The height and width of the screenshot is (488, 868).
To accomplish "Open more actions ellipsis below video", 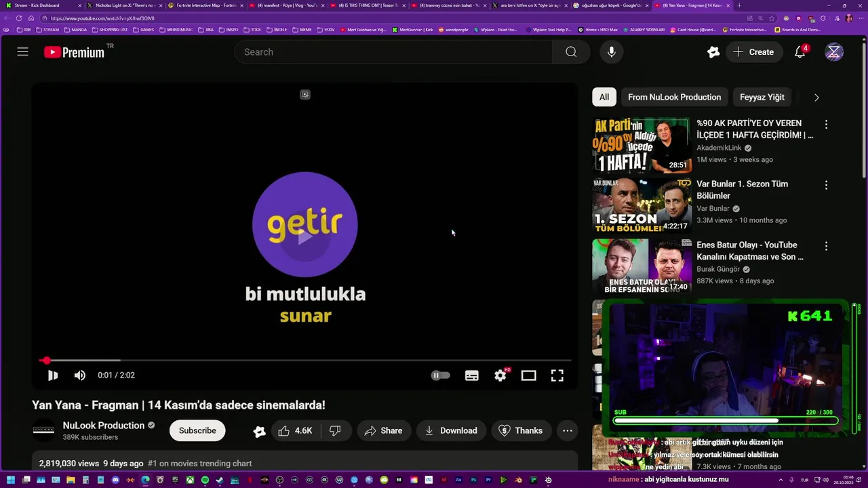I will coord(568,430).
